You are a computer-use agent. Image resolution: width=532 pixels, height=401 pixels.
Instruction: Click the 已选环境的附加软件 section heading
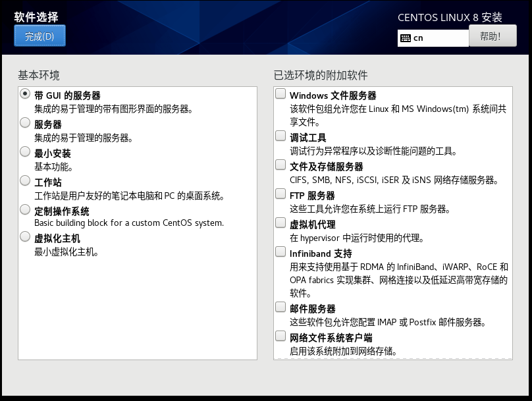321,75
